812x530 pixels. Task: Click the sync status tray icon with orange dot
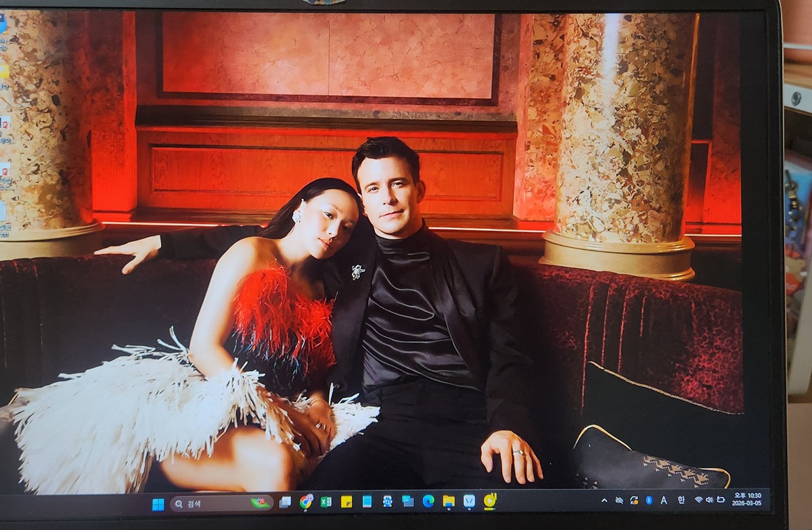(x=633, y=500)
